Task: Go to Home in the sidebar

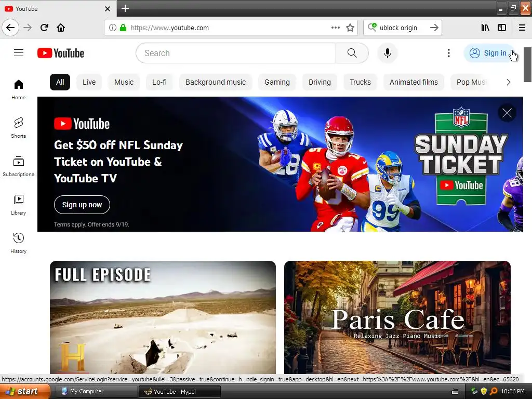Action: (x=18, y=89)
